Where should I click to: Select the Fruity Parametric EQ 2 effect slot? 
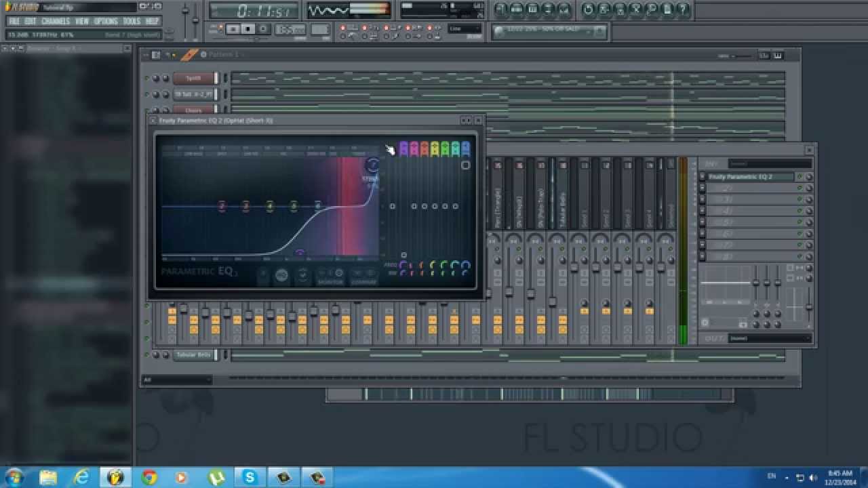(x=751, y=177)
